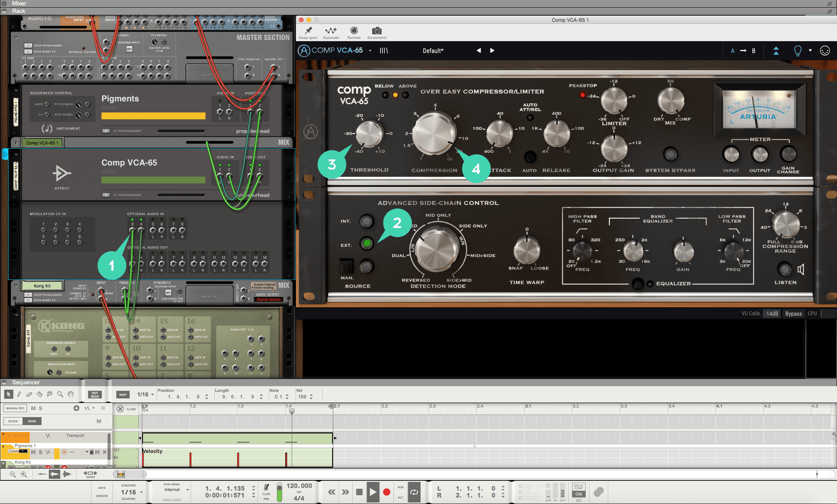Screen dimensions: 837x504
Task: Go to the next preset arrow
Action: [x=492, y=51]
